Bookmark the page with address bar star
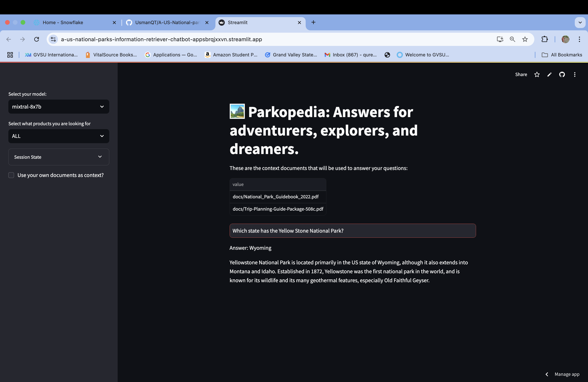The height and width of the screenshot is (382, 588). click(525, 39)
